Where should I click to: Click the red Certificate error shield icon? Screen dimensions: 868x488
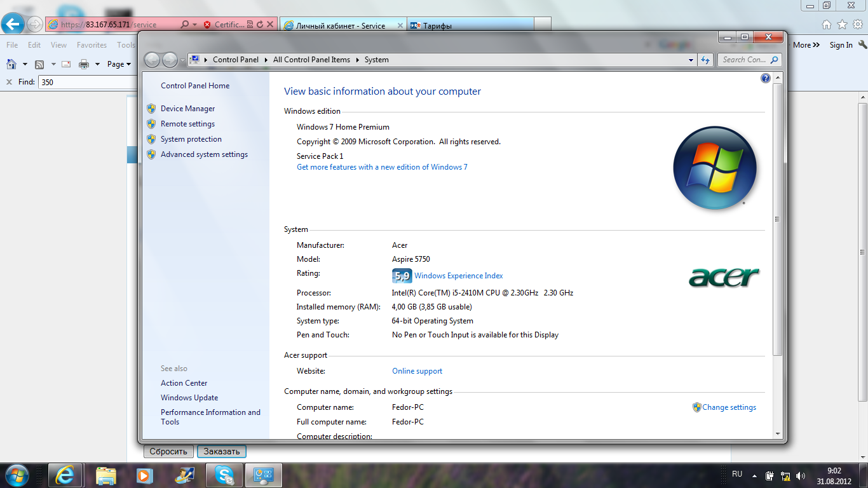pos(207,25)
